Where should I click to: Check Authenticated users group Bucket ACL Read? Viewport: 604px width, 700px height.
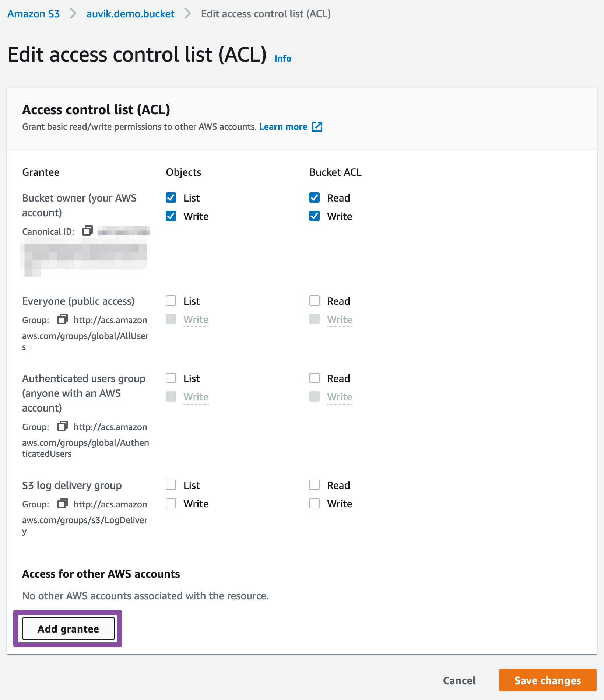(315, 378)
